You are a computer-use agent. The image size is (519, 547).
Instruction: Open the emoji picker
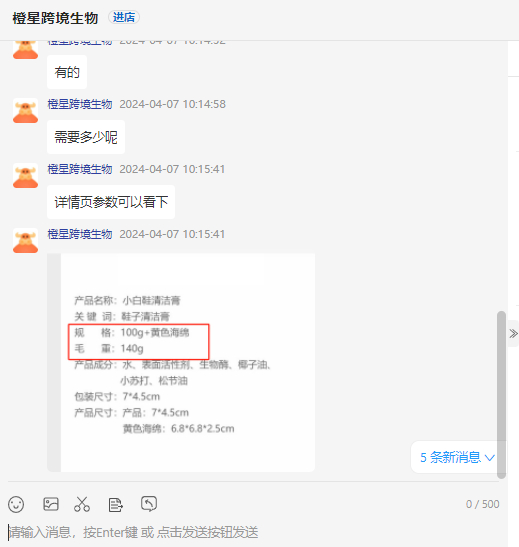click(x=16, y=504)
